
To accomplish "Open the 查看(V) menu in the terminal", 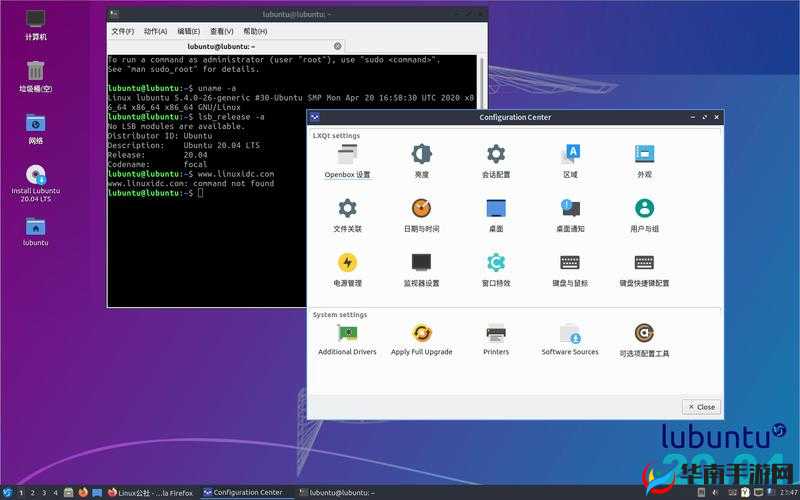I will coord(222,31).
